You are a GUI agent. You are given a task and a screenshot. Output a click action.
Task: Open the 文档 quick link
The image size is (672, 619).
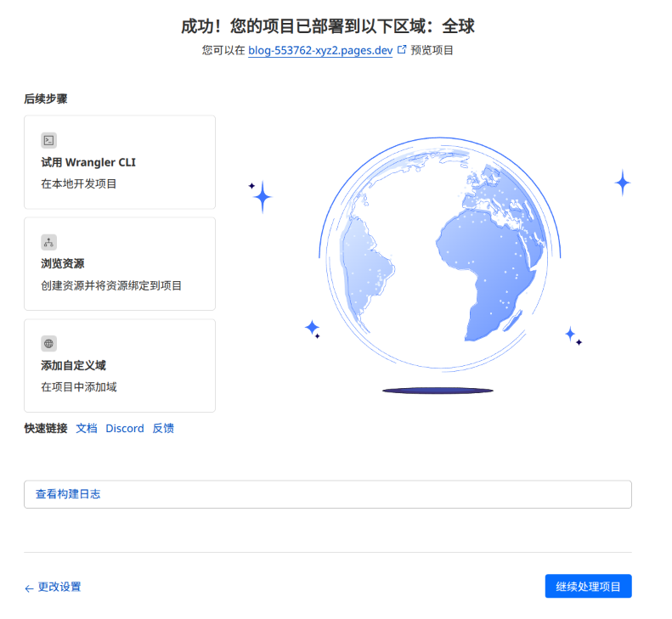87,429
